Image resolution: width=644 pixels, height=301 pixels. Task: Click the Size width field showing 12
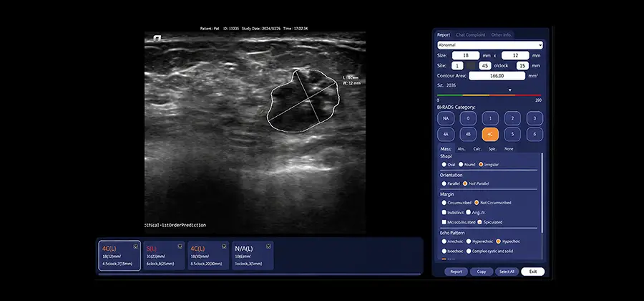(515, 55)
